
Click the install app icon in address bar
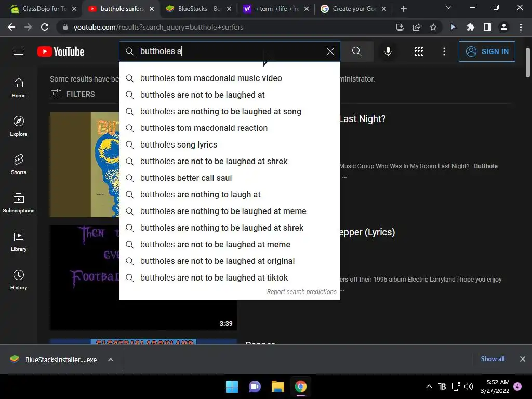pyautogui.click(x=400, y=27)
